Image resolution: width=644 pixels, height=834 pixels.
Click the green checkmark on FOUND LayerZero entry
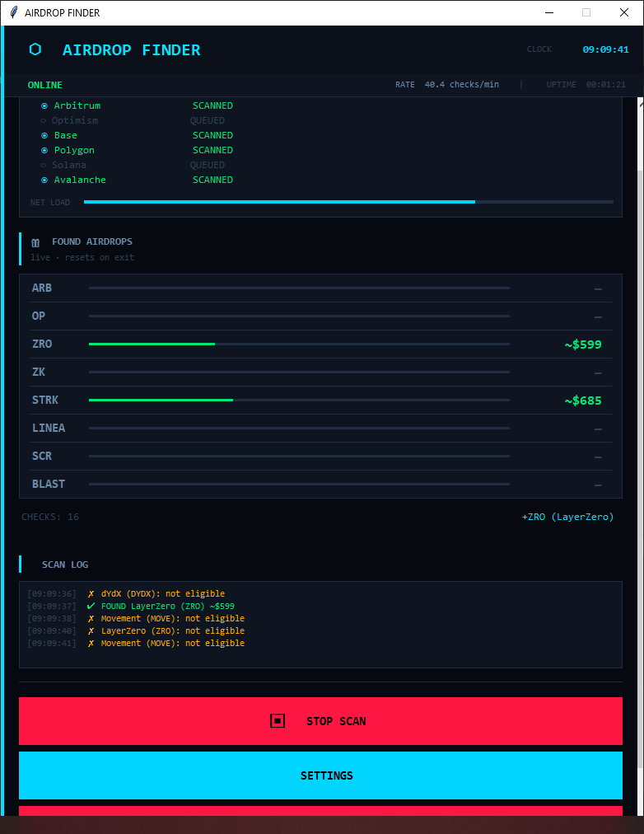tap(91, 606)
